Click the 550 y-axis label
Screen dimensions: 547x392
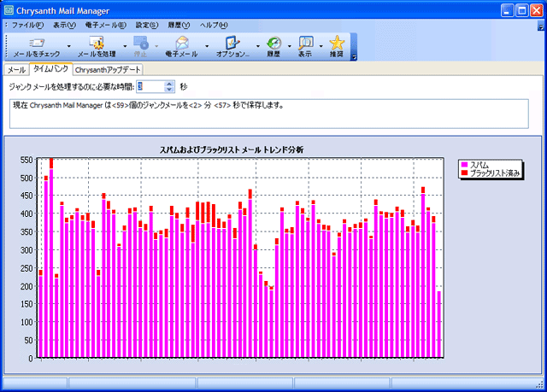click(x=26, y=160)
